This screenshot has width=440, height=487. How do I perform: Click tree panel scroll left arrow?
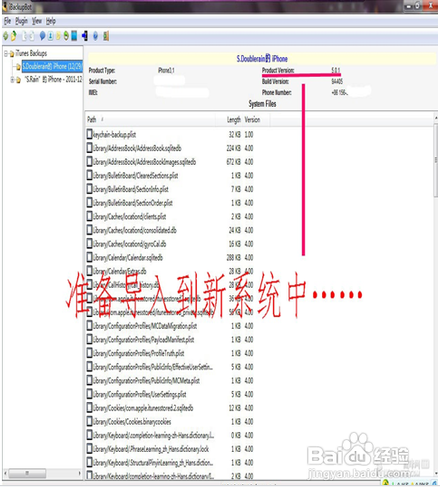5,473
